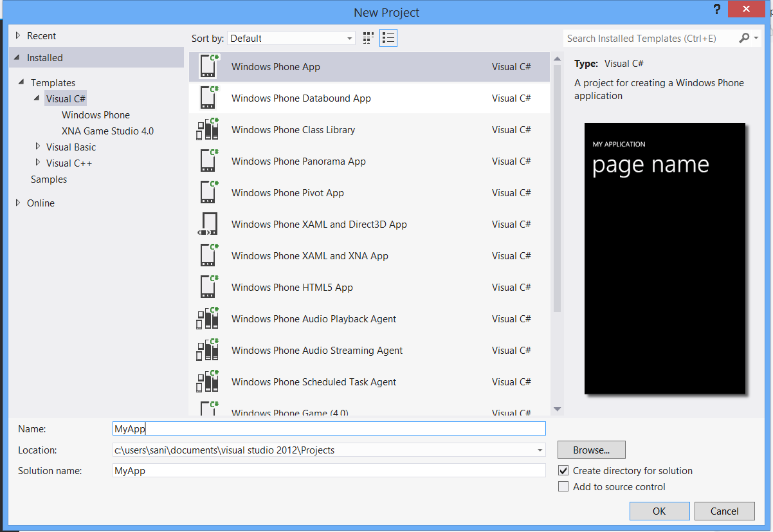Click the Windows Phone App template icon
773x532 pixels.
click(208, 66)
